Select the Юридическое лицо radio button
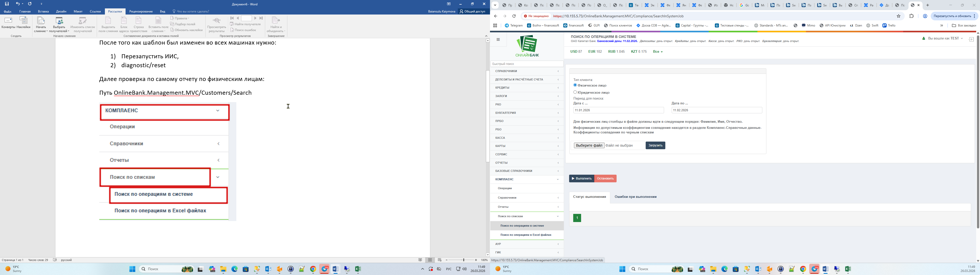The image size is (980, 275). [575, 92]
